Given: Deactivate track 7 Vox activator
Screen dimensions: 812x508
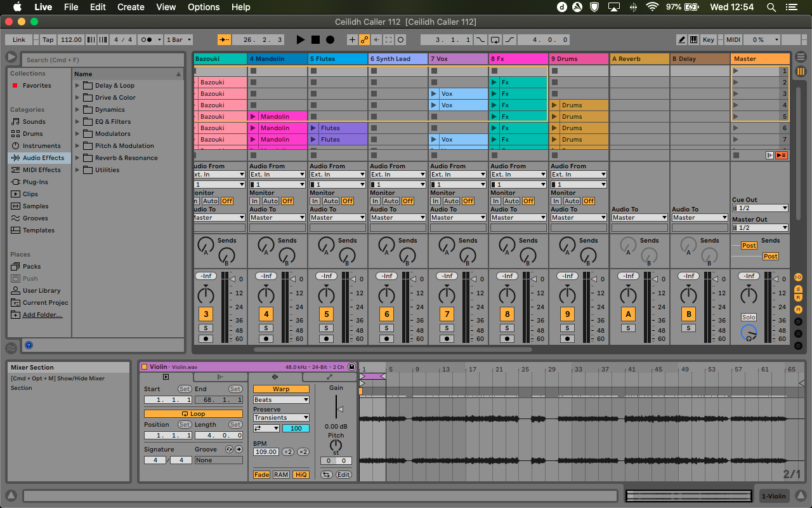Looking at the screenshot, I should [447, 314].
